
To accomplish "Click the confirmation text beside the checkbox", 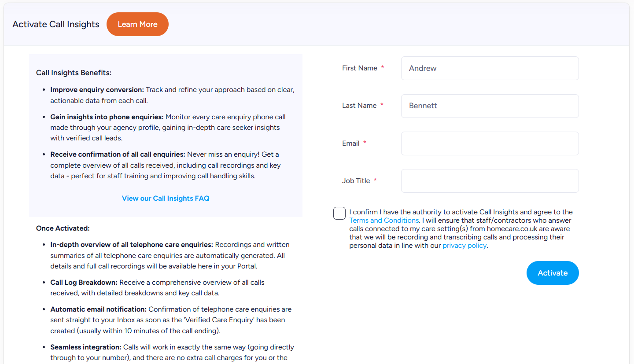I will 461,229.
